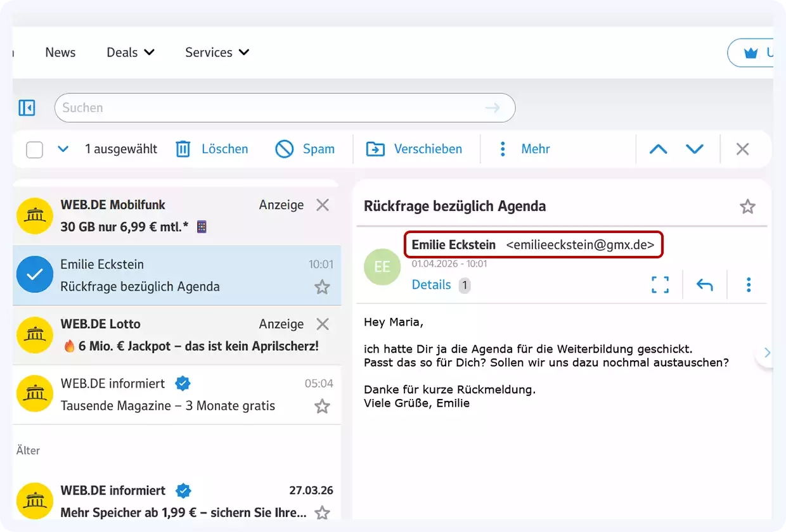This screenshot has height=532, width=786.
Task: Open the Mehr options icon
Action: point(502,149)
